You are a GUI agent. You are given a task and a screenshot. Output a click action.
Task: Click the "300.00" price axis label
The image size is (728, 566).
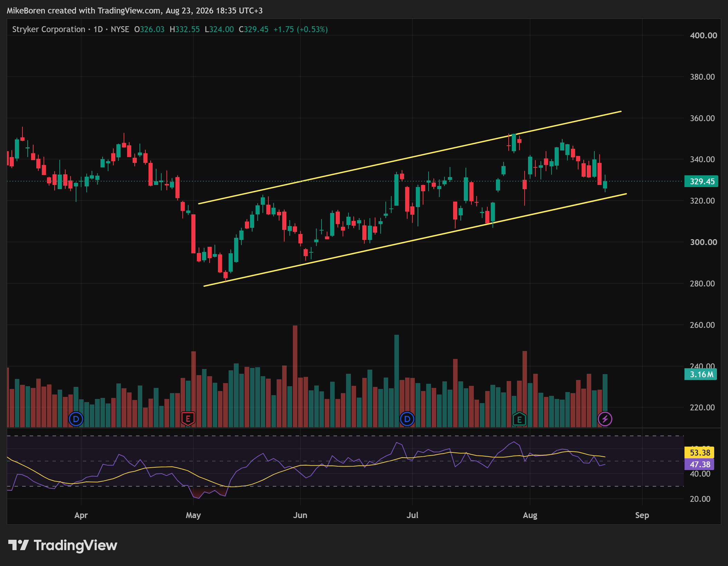coord(703,242)
